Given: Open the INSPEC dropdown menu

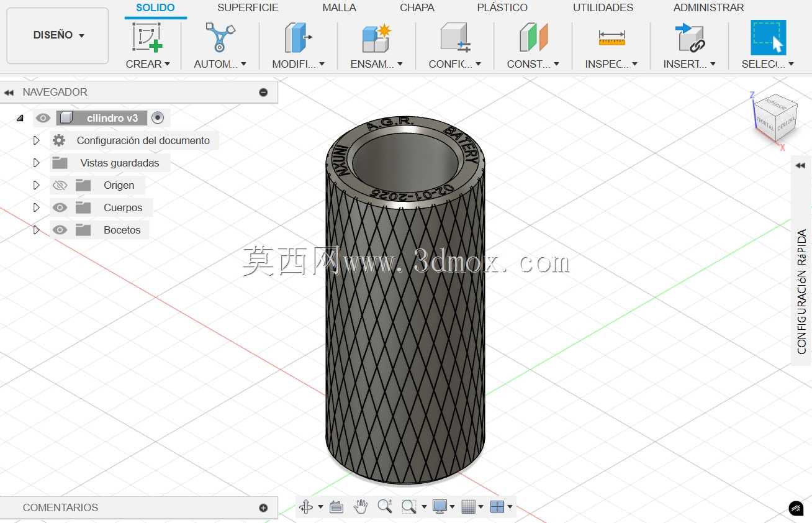Looking at the screenshot, I should pos(611,64).
